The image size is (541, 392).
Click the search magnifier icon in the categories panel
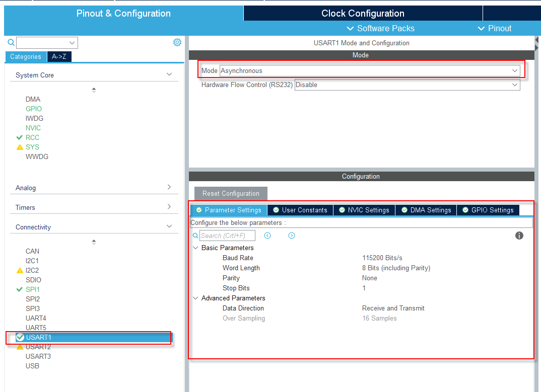11,42
